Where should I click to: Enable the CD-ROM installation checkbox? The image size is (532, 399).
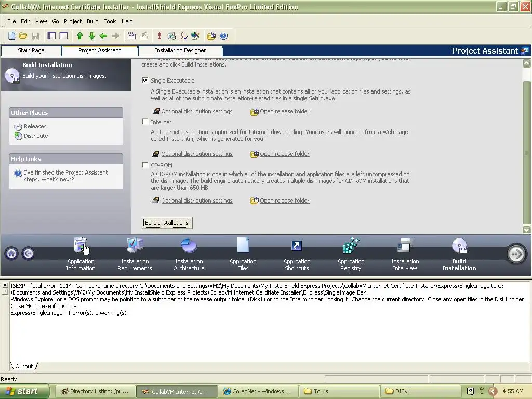[145, 165]
